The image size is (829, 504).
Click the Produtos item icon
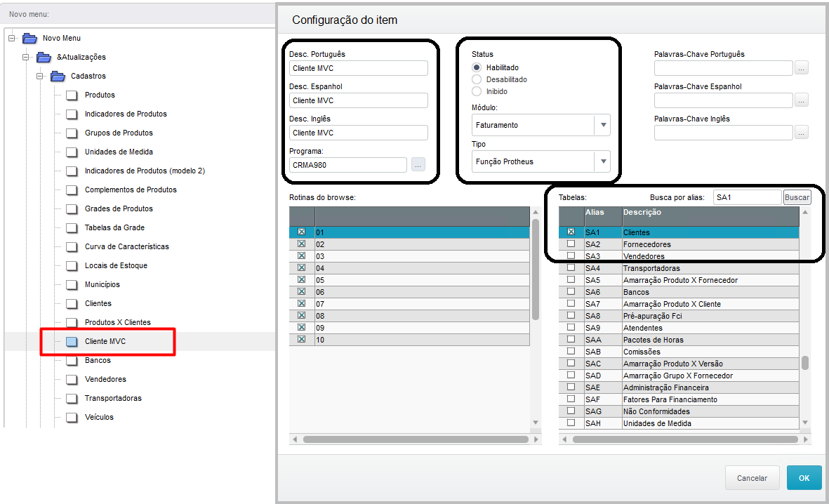[x=72, y=95]
